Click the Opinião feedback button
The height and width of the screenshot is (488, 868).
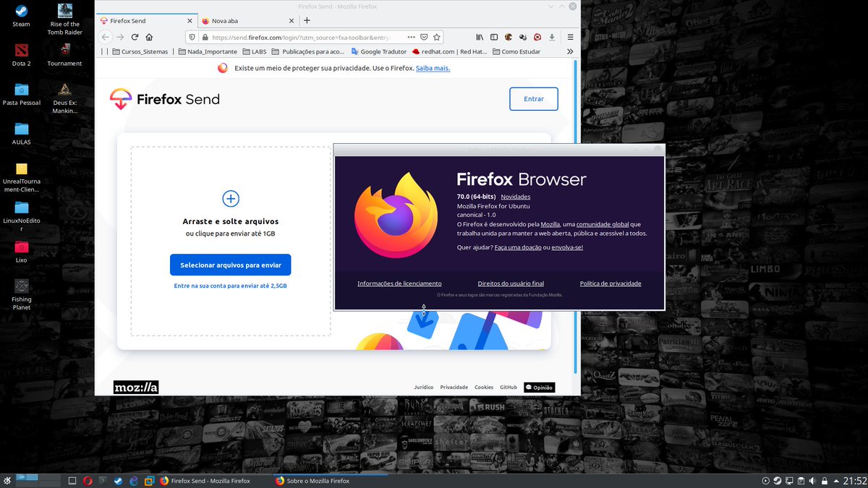(540, 388)
